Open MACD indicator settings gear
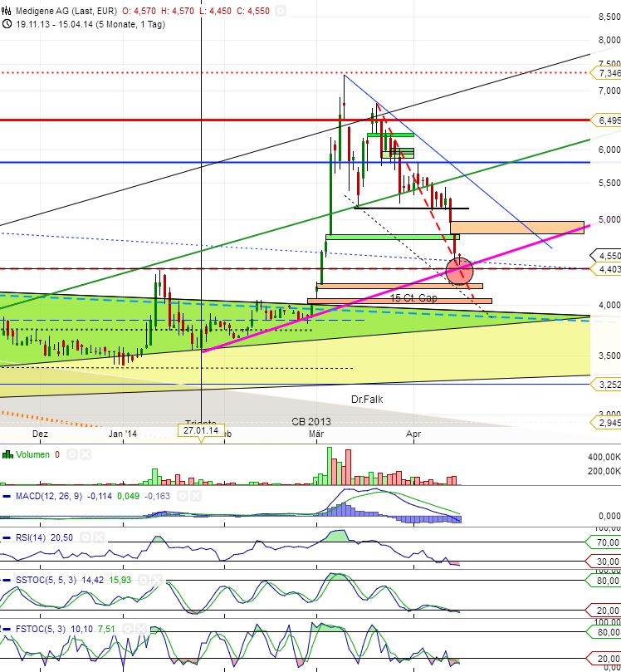Viewport: 621px width, 672px height. tap(183, 496)
